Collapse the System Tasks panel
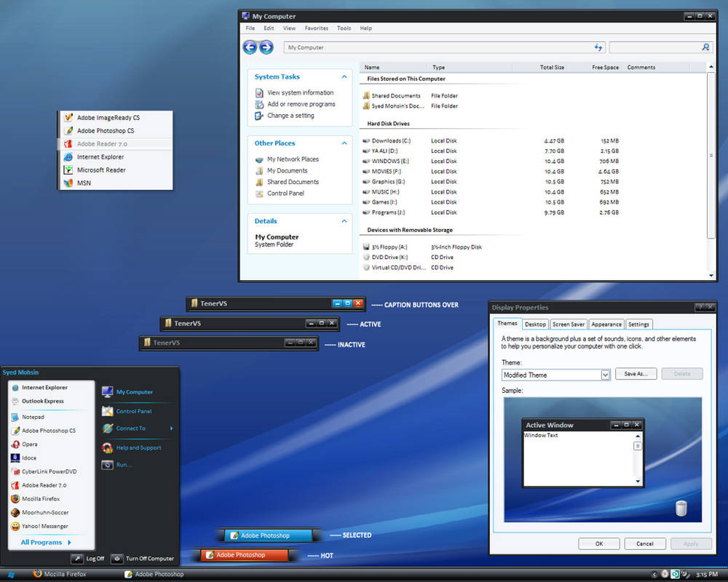 coord(344,76)
